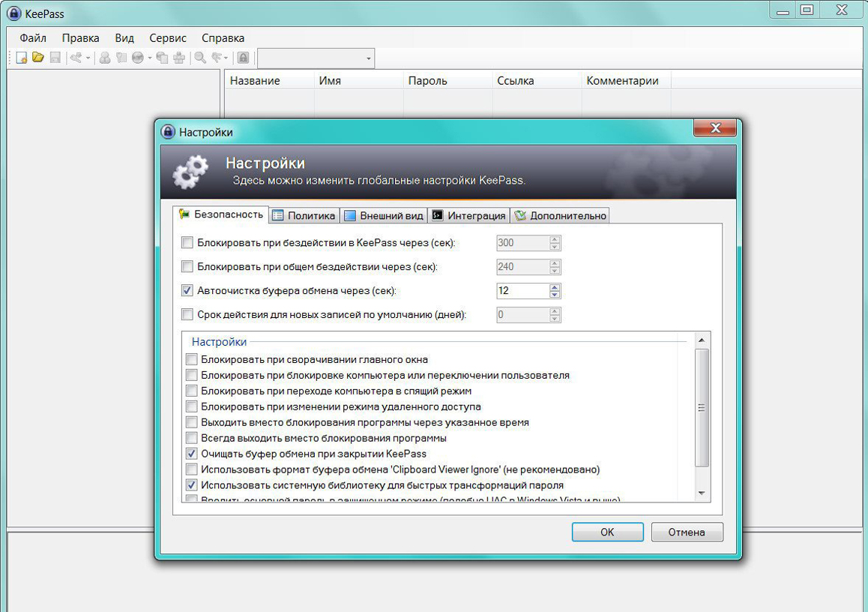Open the search tool

click(199, 58)
